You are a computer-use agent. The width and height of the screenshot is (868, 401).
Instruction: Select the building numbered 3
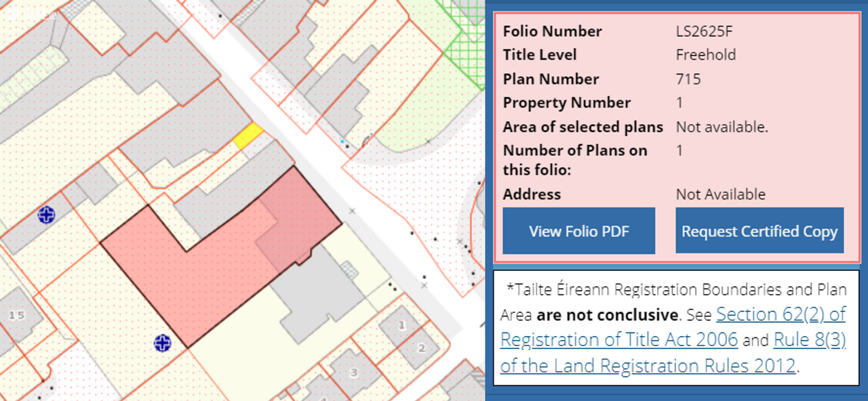click(x=354, y=373)
